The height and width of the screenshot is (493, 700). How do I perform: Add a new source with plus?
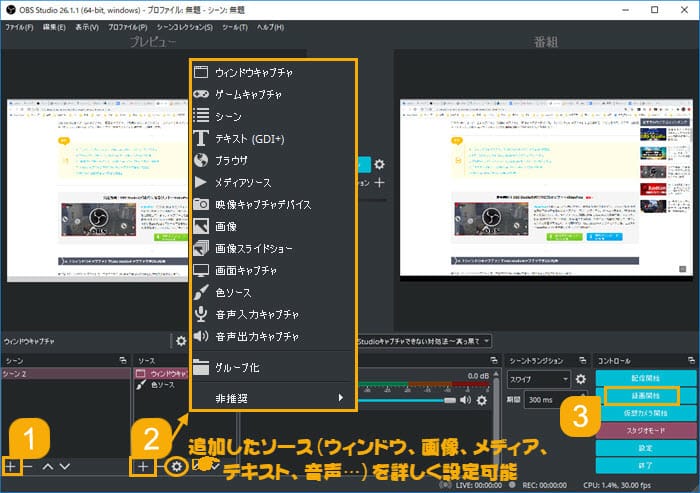[143, 467]
